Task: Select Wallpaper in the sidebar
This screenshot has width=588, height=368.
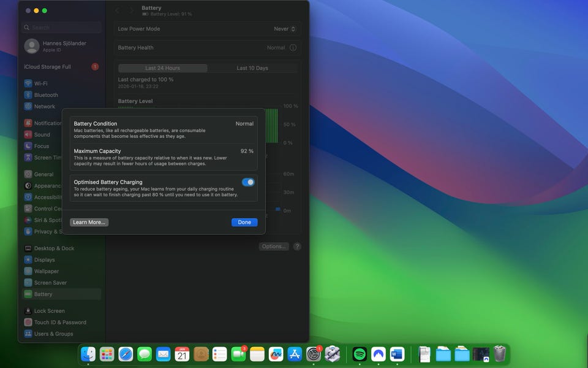Action: pyautogui.click(x=47, y=271)
